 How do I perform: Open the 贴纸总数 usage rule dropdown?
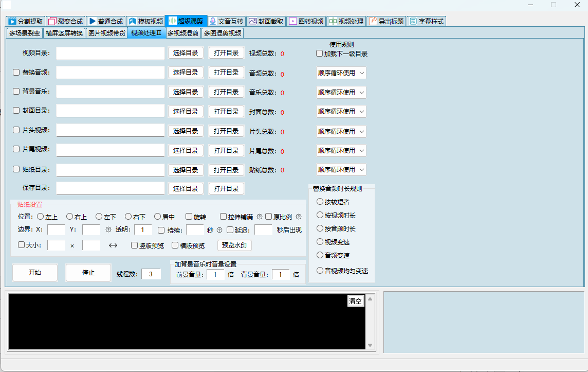(341, 170)
